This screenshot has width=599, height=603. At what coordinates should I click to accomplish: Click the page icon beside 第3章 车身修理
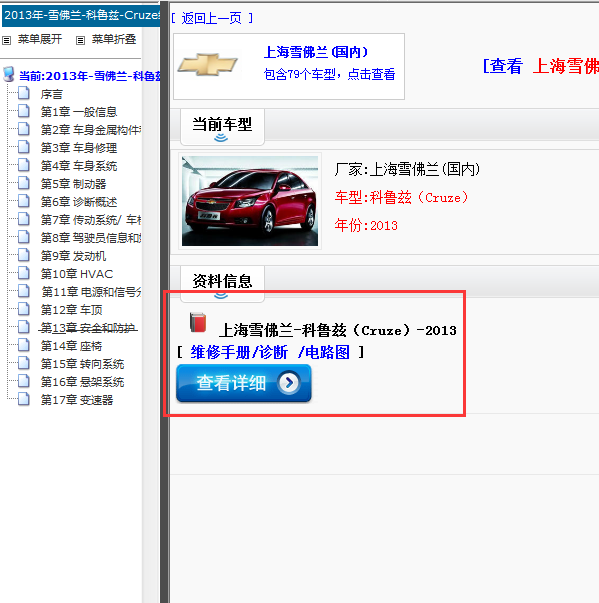(x=24, y=147)
